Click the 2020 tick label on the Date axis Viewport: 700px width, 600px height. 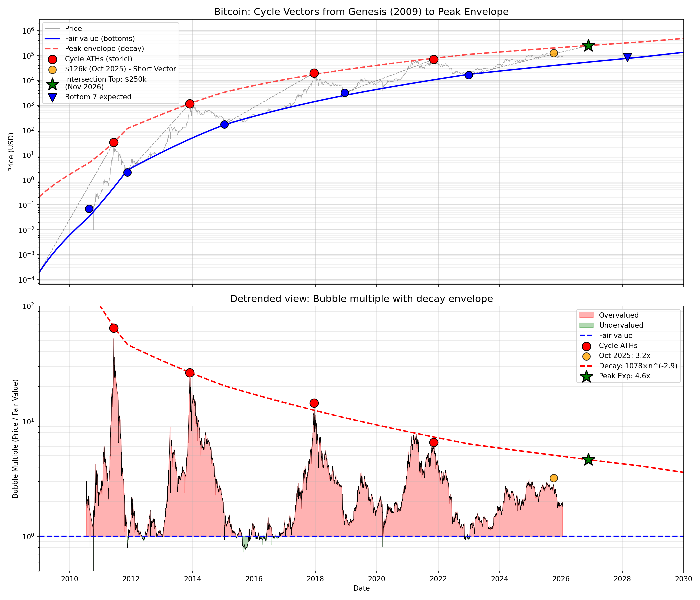point(377,579)
